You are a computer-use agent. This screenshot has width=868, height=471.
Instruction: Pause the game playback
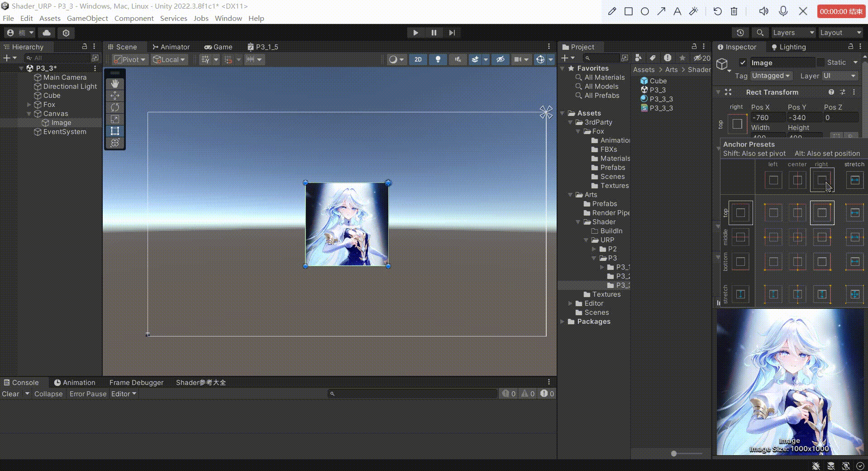pyautogui.click(x=434, y=33)
